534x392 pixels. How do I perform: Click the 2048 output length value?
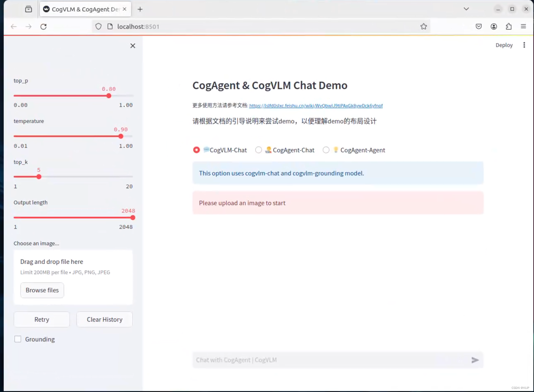point(128,211)
